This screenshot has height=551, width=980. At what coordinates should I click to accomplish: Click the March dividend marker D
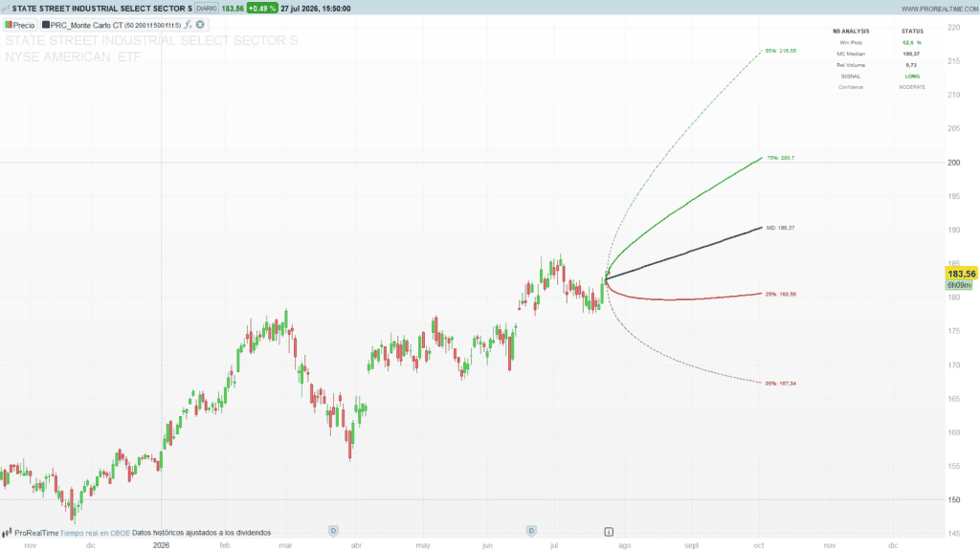pos(333,531)
